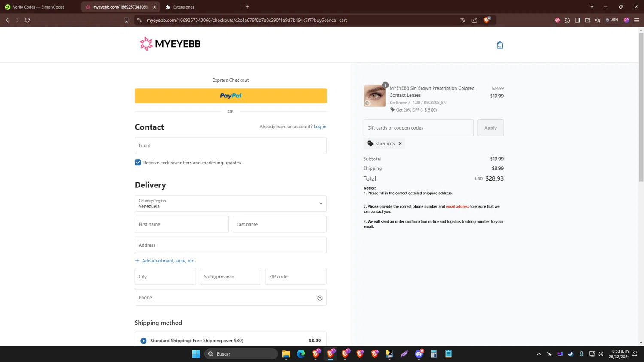Focus the Email input field
Image resolution: width=644 pixels, height=362 pixels.
[231, 145]
